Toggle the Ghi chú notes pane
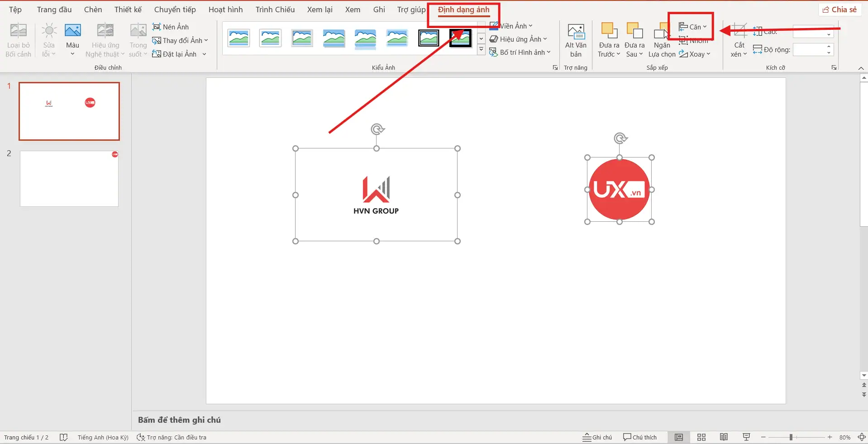Viewport: 868px width, 444px height. coord(597,437)
